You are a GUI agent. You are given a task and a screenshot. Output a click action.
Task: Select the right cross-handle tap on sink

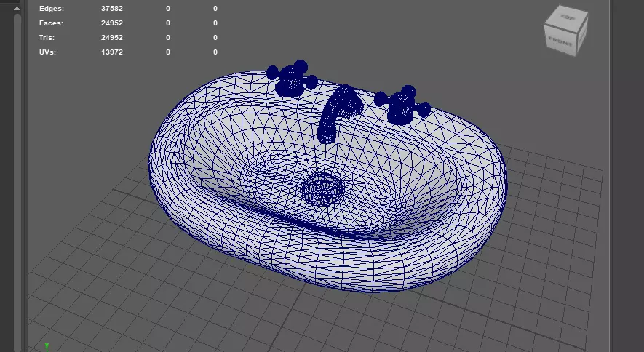tap(402, 105)
